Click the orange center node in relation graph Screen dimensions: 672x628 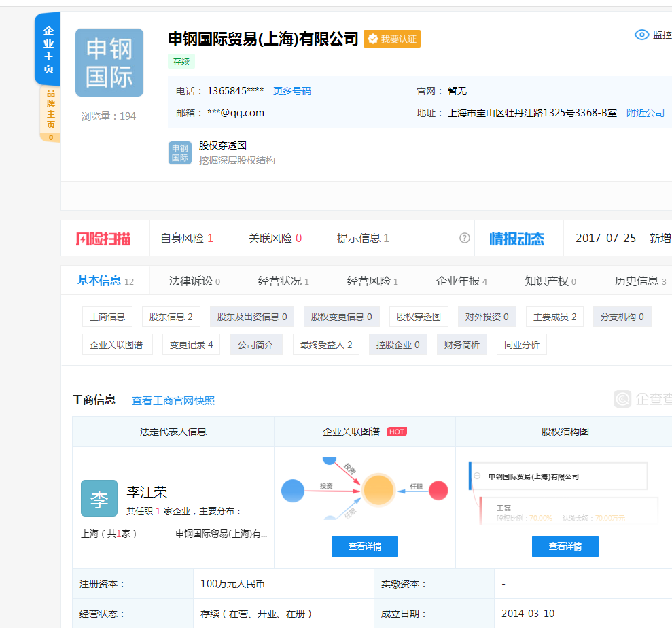(x=378, y=489)
